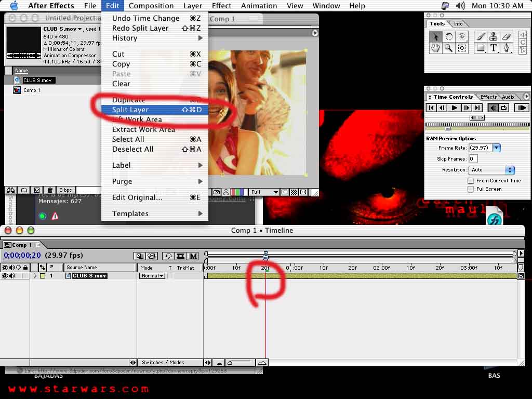Screen dimensions: 532x399
Task: Jump to last frame
Action: coord(478,108)
